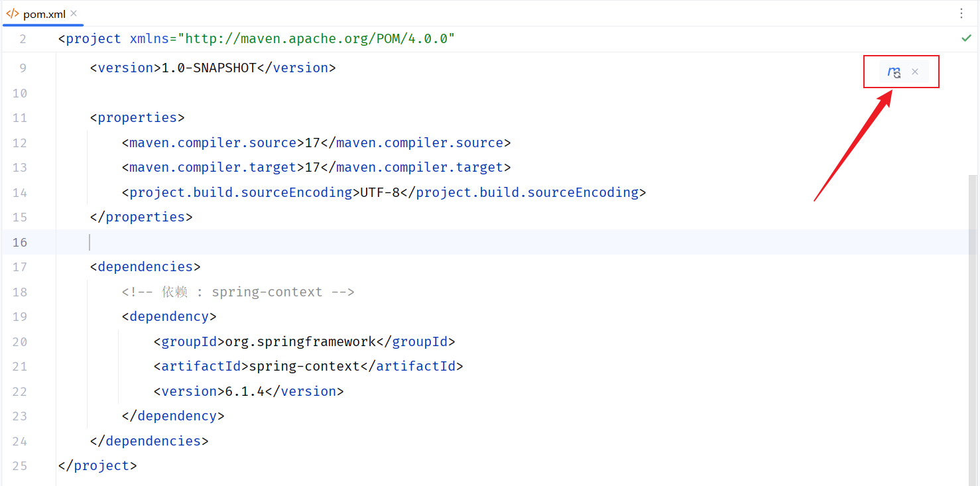Open the editor options three-dot menu
Viewport: 980px width, 486px height.
pyautogui.click(x=962, y=13)
